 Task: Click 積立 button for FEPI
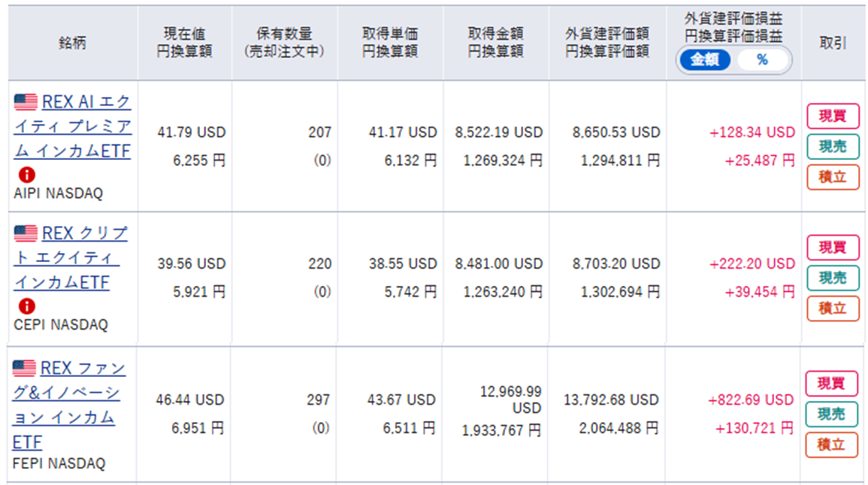point(831,444)
